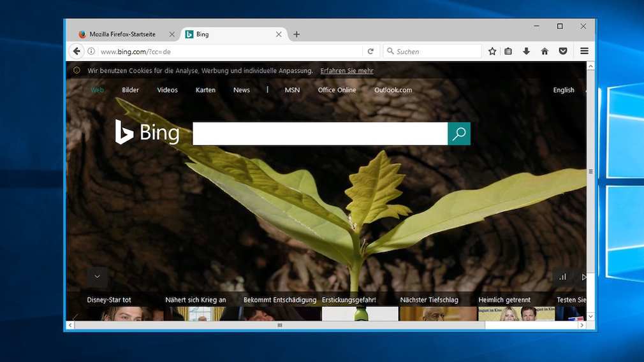Screen dimensions: 644x362
Task: Open News in Bing navigation
Action: coord(242,90)
